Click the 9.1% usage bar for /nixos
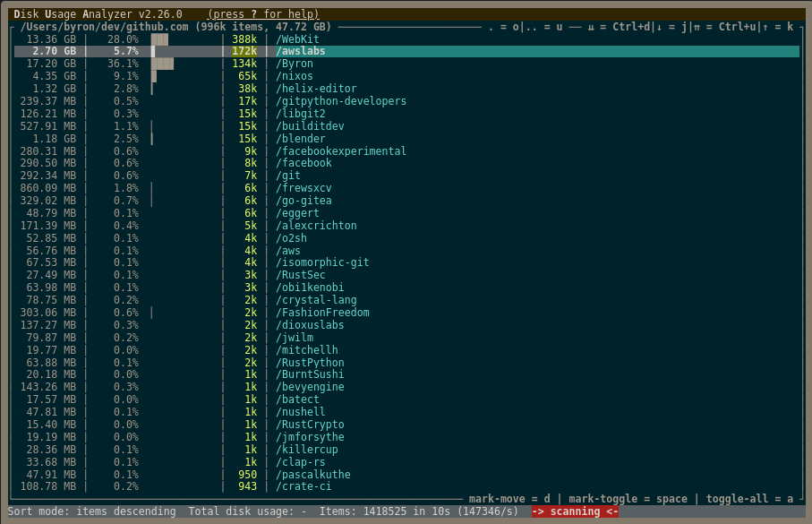812x524 pixels. tap(154, 76)
